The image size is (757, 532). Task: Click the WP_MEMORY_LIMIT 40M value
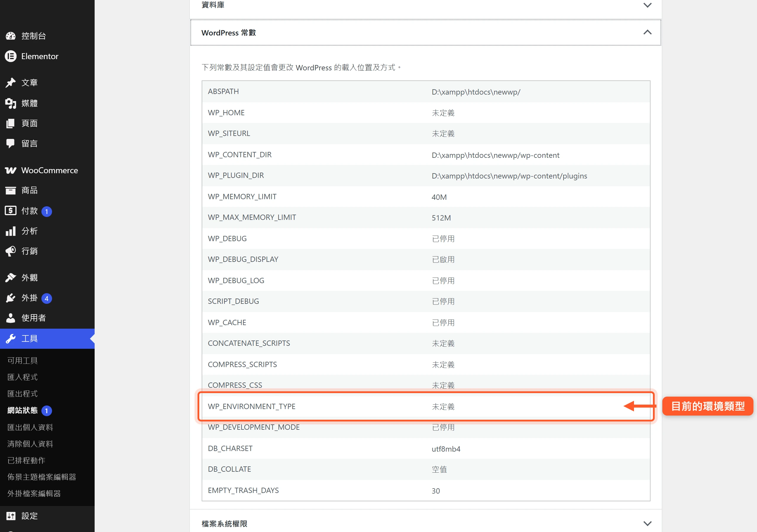(439, 197)
